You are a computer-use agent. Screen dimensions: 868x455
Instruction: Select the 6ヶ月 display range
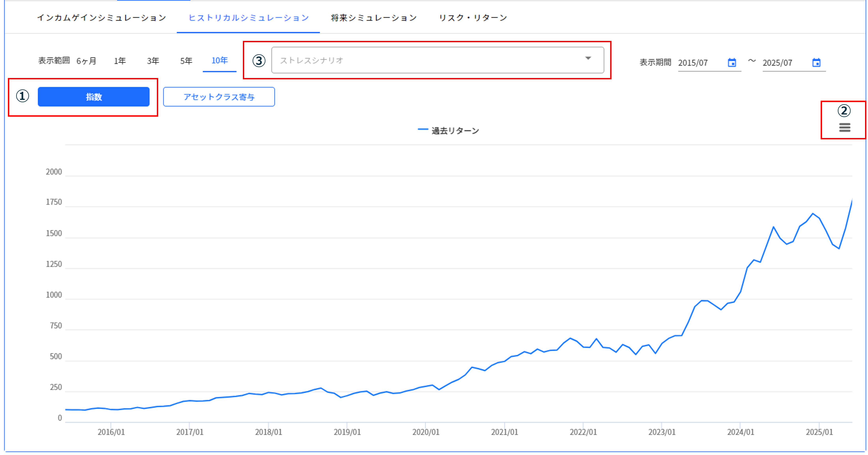click(86, 61)
